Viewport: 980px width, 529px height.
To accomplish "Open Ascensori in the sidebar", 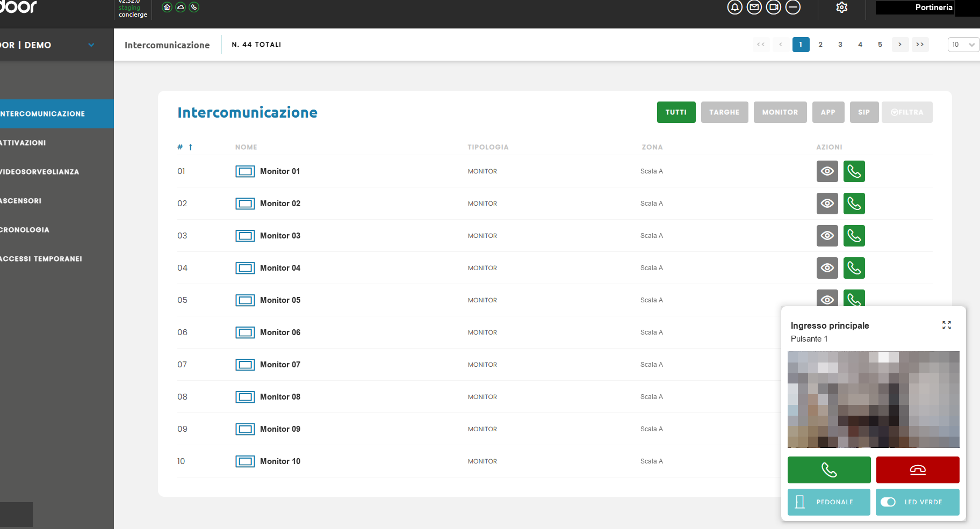I will 57,201.
